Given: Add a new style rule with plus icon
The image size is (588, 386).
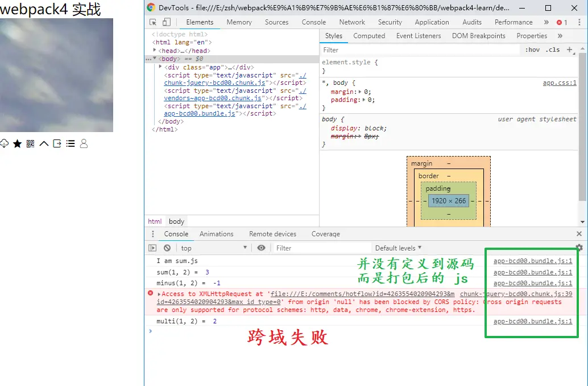Looking at the screenshot, I should click(x=569, y=50).
